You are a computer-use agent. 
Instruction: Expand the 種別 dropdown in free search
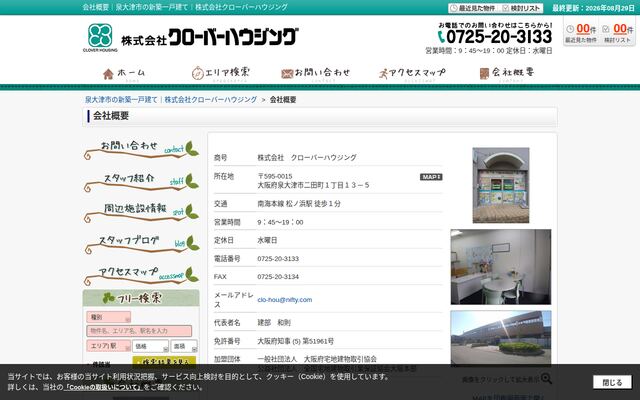(109, 317)
